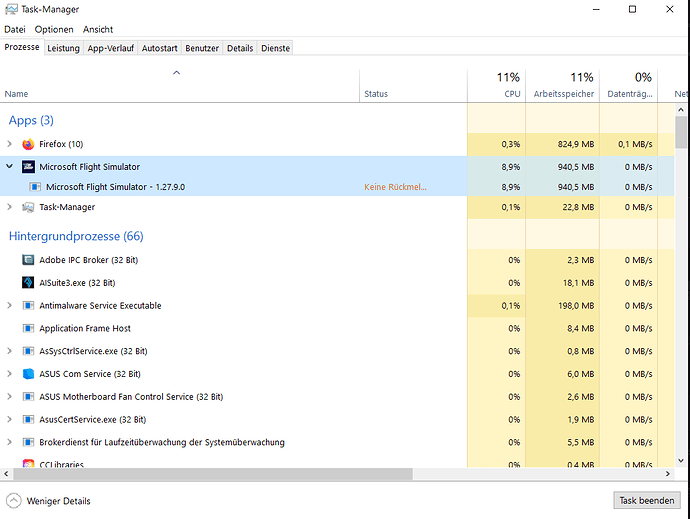Click the Antimalware Service Executable icon
This screenshot has width=690, height=519.
pos(28,306)
